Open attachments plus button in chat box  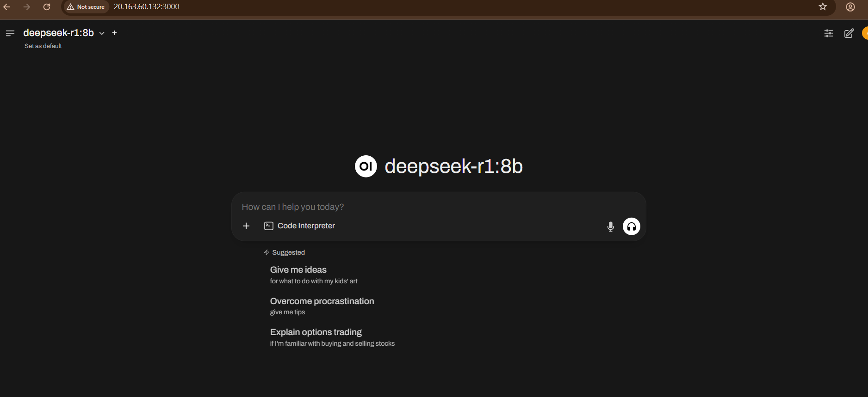[246, 226]
